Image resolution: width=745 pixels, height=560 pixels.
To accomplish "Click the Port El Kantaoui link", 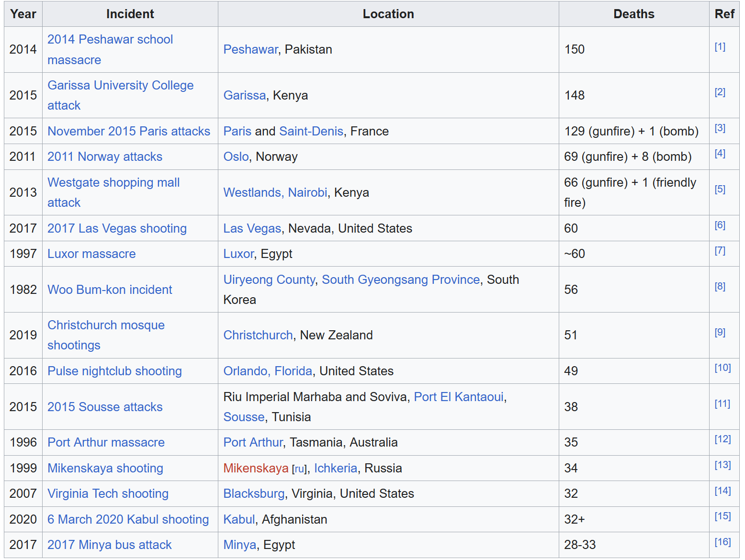I will [459, 397].
